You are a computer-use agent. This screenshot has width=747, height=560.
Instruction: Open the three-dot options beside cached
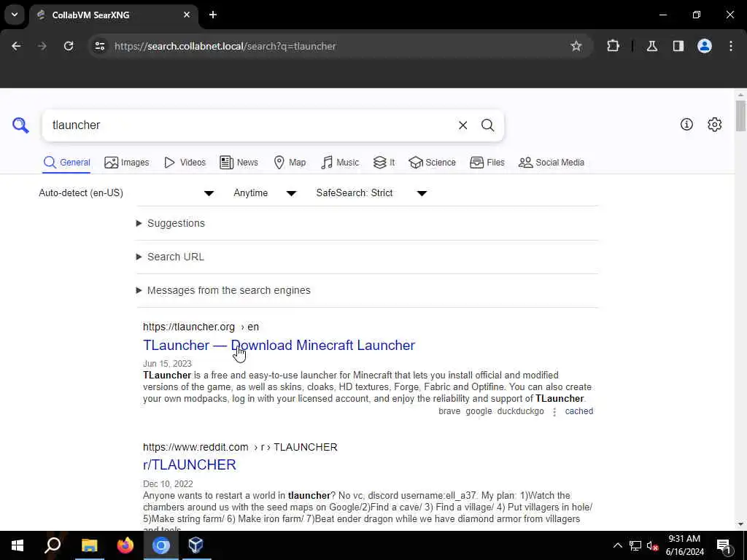tap(554, 412)
